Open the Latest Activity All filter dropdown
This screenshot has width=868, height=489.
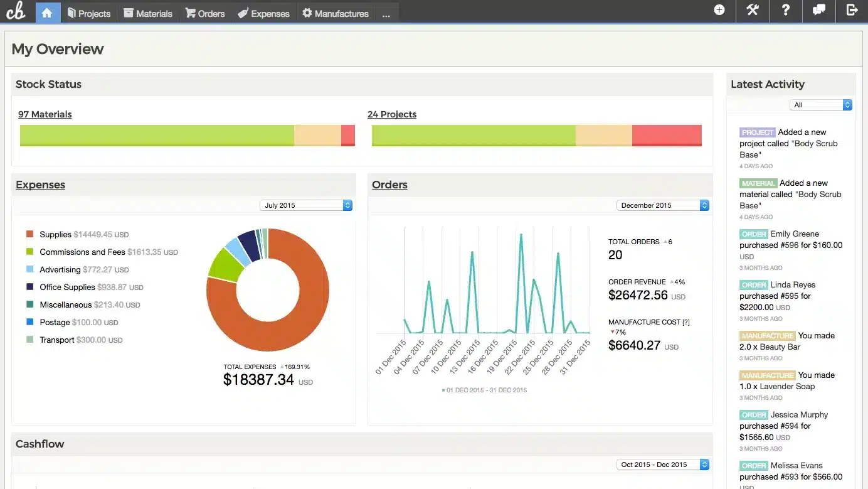pyautogui.click(x=821, y=105)
